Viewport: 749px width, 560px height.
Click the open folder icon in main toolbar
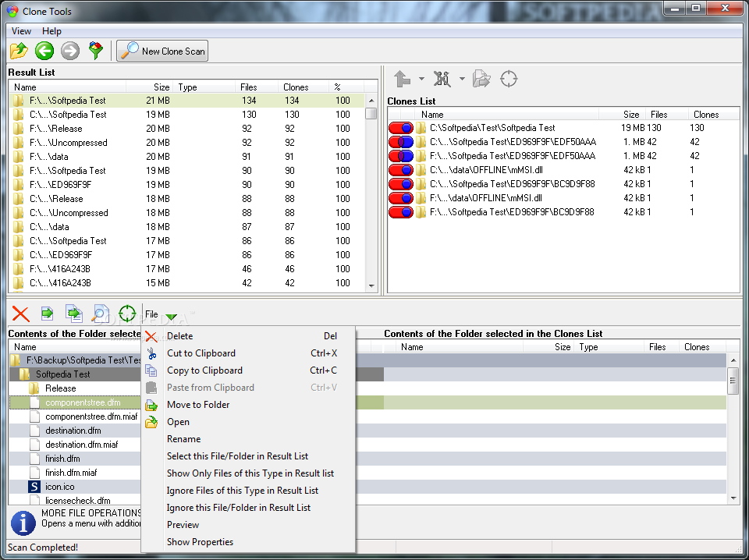pos(19,51)
